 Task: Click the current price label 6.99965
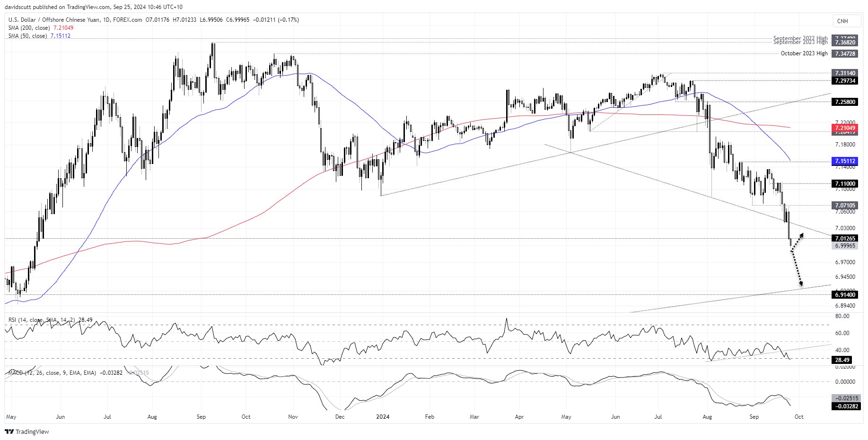[x=845, y=246]
